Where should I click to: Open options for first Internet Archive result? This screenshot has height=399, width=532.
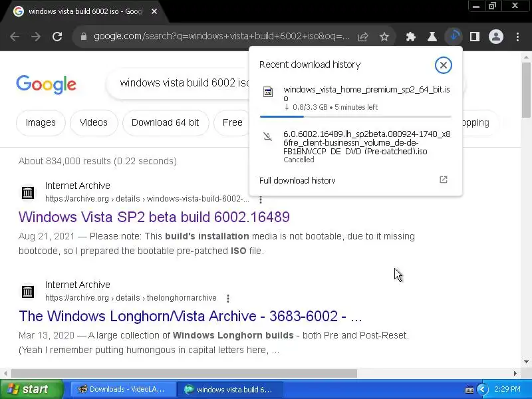coord(261,199)
